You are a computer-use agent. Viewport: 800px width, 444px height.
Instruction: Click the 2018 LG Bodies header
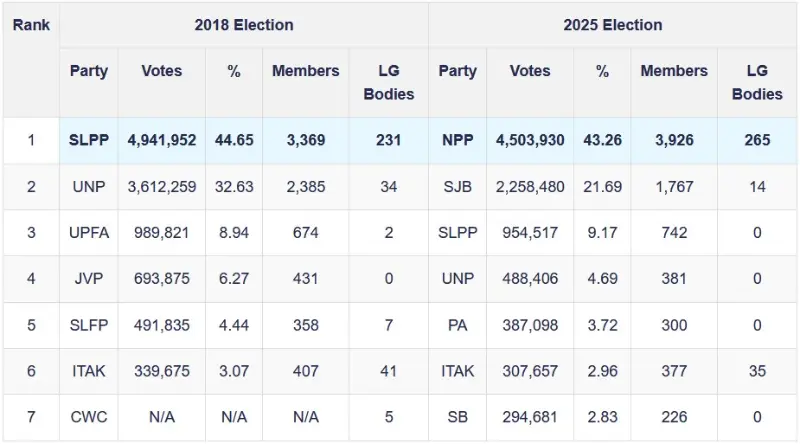(x=388, y=82)
